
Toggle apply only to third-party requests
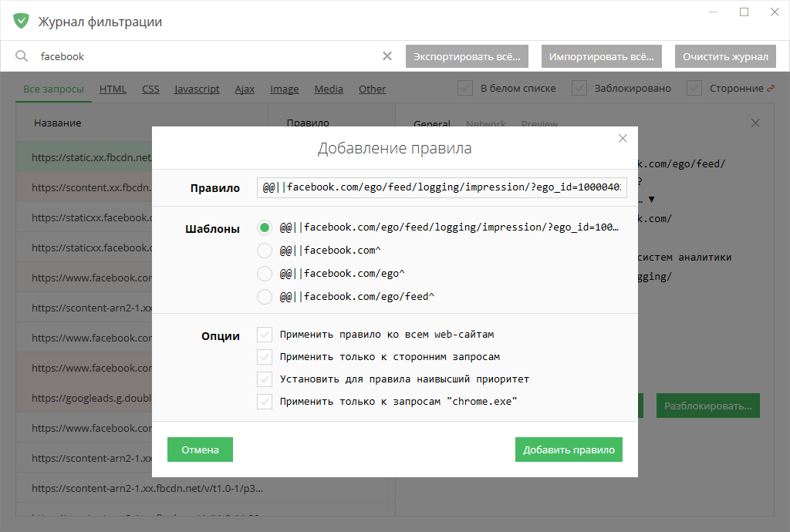click(265, 357)
